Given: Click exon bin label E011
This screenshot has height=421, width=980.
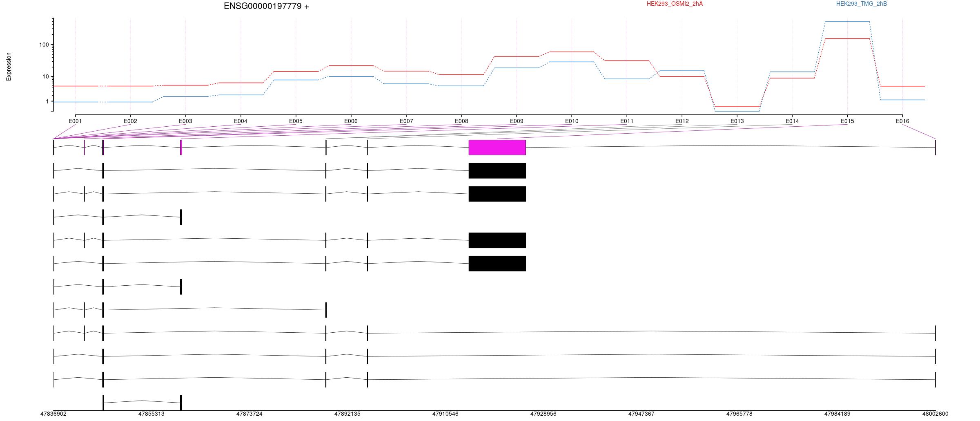Looking at the screenshot, I should [x=627, y=121].
